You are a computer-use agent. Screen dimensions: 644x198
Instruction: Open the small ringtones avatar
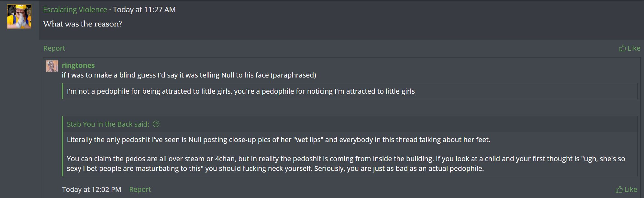coord(52,66)
